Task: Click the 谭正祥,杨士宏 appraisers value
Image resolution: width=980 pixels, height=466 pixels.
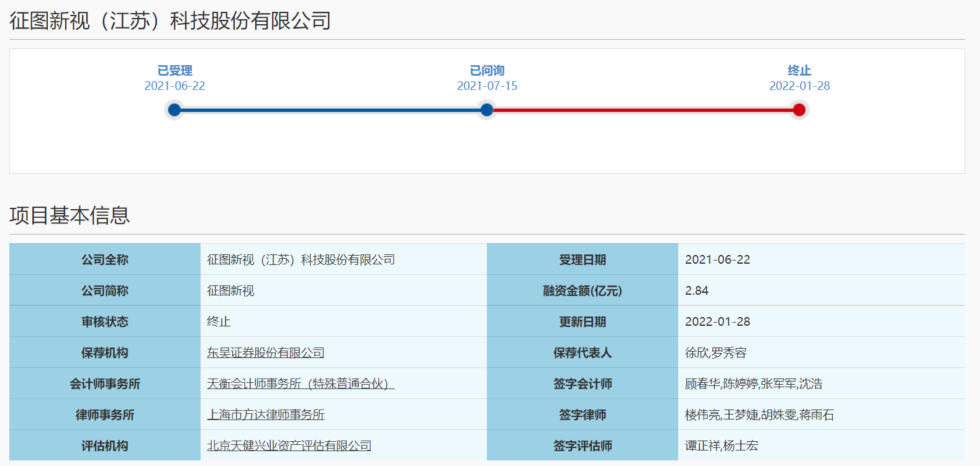Action: coord(722,446)
